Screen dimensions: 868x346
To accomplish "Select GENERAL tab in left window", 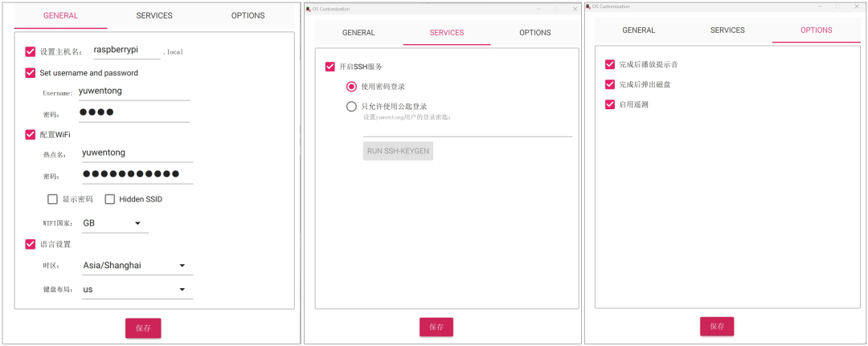I will pos(61,15).
